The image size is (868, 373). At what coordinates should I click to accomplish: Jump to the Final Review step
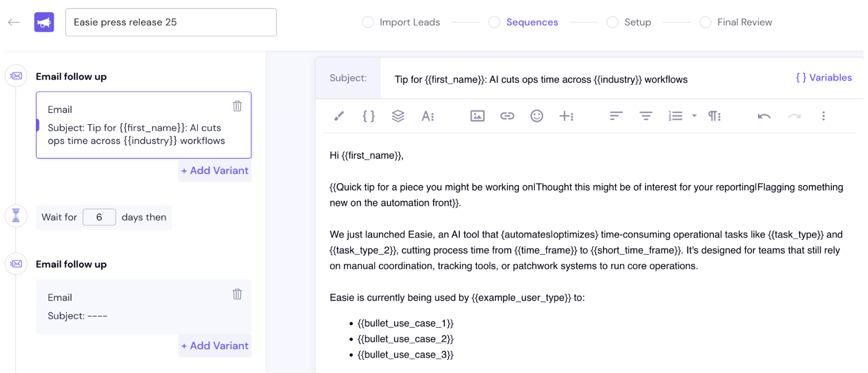[x=745, y=22]
